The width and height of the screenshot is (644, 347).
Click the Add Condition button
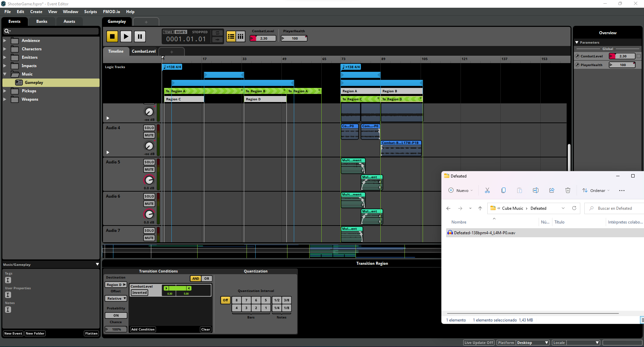tap(143, 329)
